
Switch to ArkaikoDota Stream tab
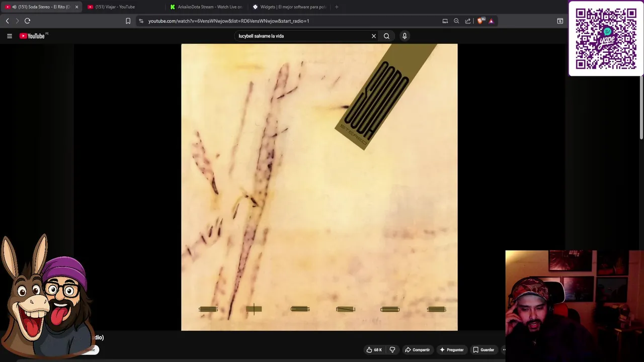click(206, 7)
